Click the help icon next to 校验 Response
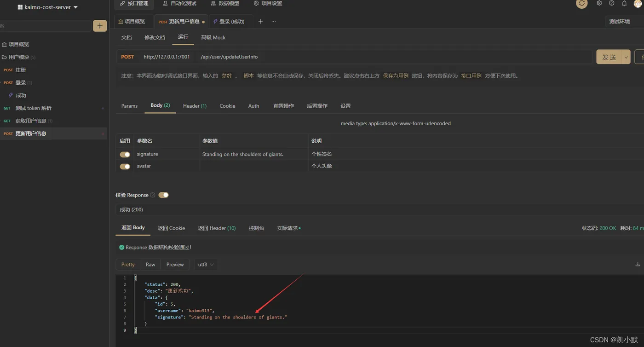The height and width of the screenshot is (347, 644). 153,195
